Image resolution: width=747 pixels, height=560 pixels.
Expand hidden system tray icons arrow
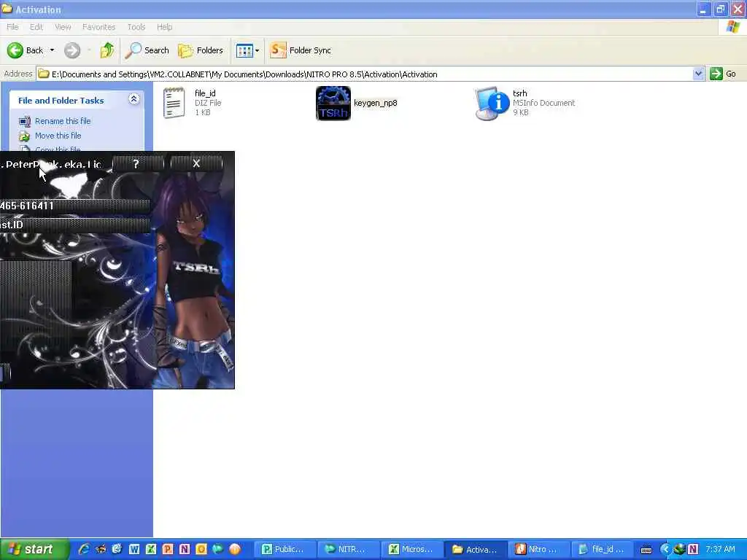[x=665, y=550]
